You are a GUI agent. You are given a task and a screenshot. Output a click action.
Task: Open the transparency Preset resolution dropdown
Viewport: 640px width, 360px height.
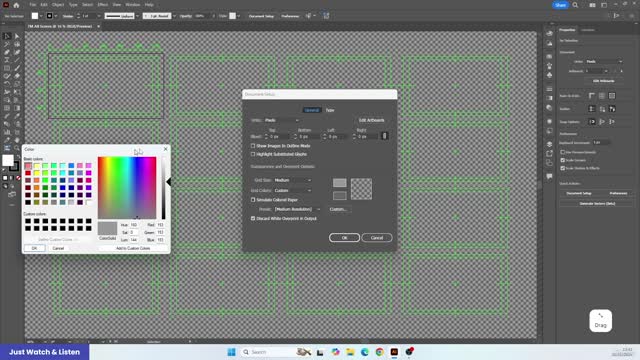297,209
